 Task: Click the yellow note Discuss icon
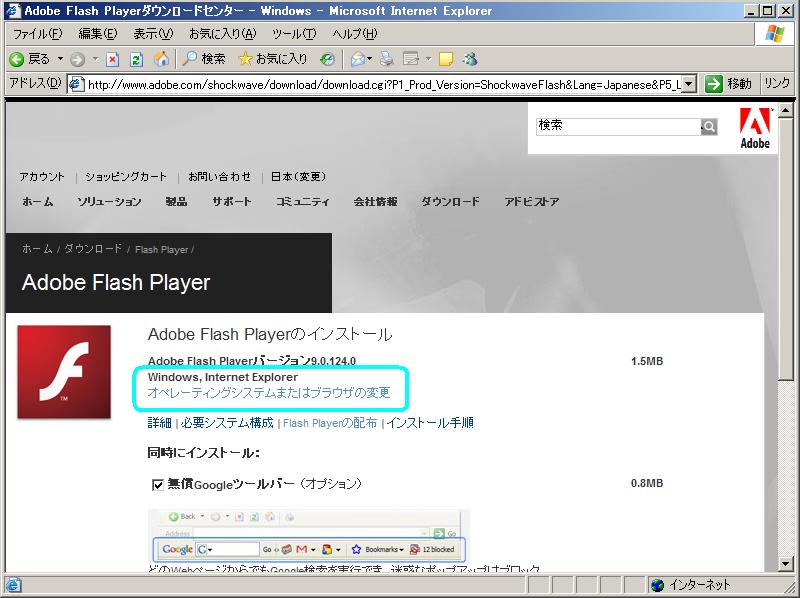pos(446,60)
